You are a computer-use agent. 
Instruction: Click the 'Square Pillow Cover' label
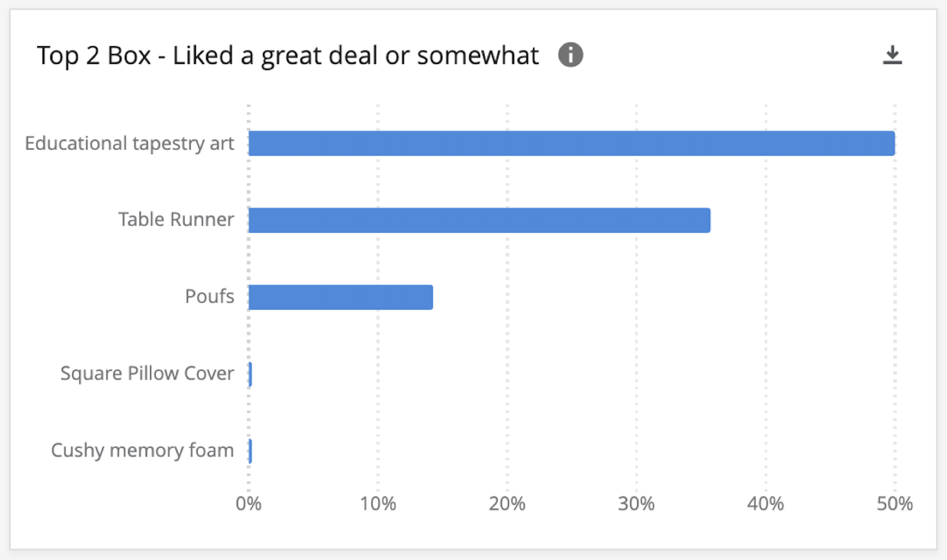click(x=147, y=374)
